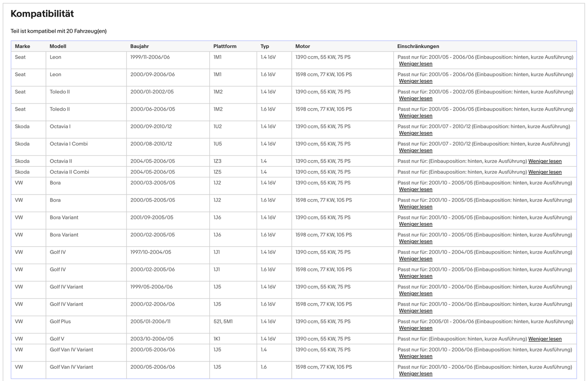588x381 pixels.
Task: Click the 'Einschränkungen' column header
Action: tap(418, 46)
